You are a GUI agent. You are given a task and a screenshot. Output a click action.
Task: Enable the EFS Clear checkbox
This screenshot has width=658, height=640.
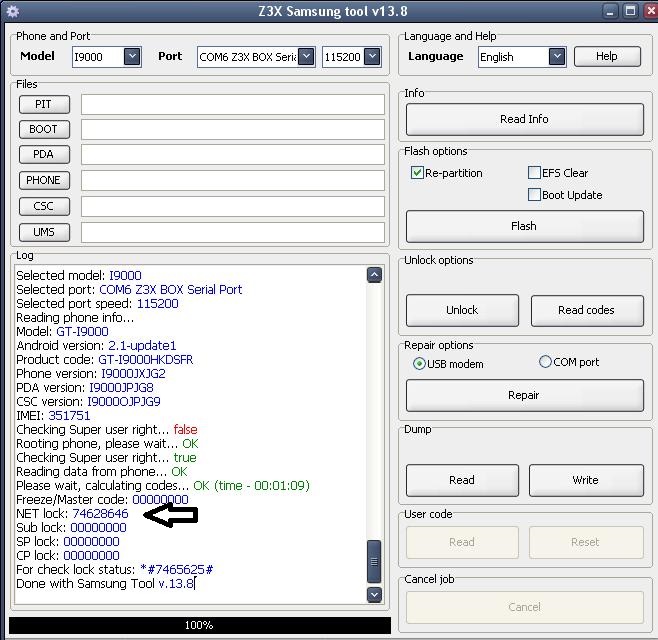tap(534, 172)
